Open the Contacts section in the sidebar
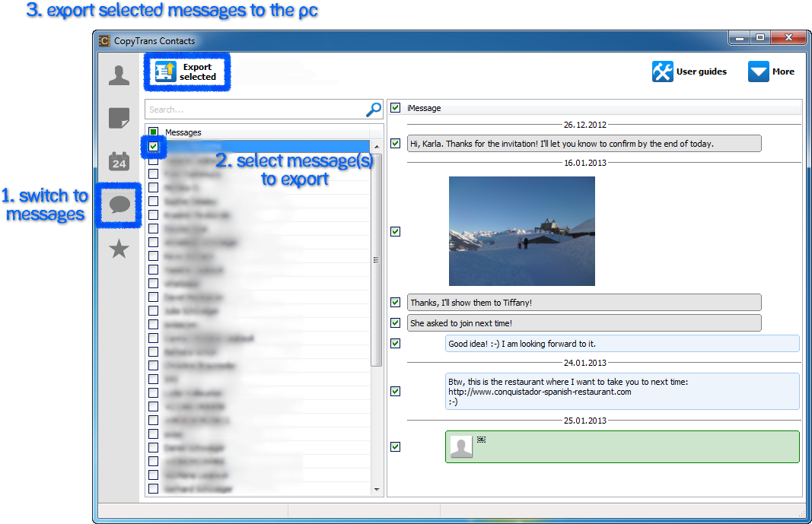The height and width of the screenshot is (524, 812). 119,75
